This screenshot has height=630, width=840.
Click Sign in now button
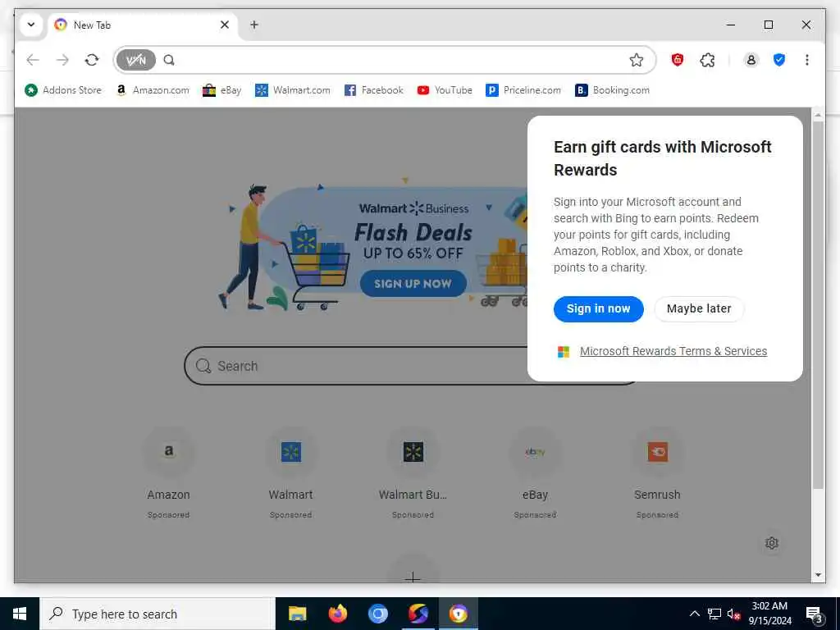[x=598, y=309]
